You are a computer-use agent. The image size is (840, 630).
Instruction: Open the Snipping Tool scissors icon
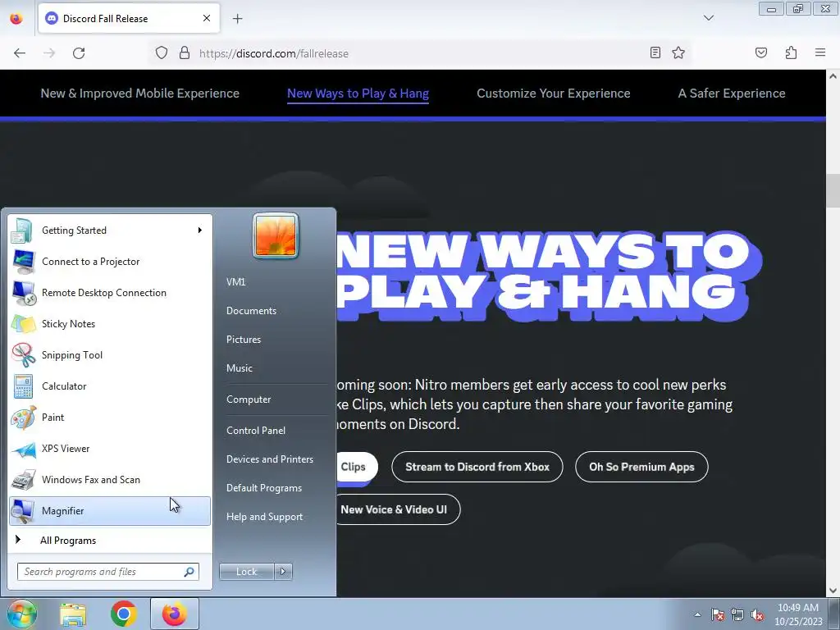point(22,355)
